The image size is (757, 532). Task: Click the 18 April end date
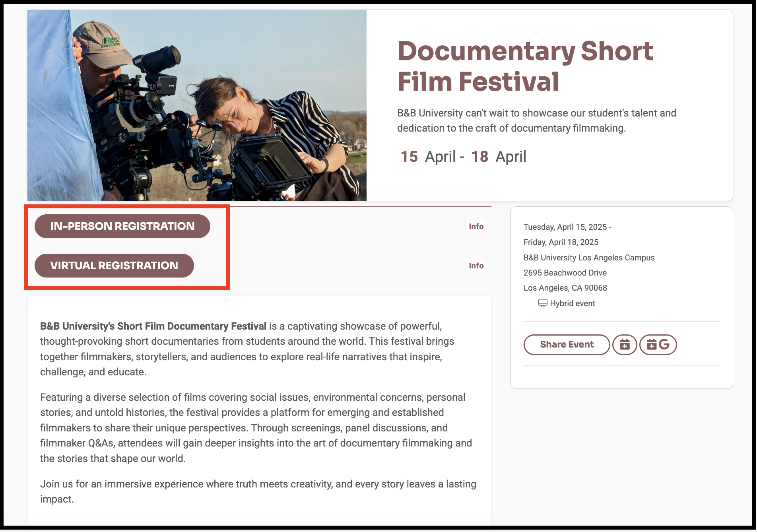click(x=499, y=157)
